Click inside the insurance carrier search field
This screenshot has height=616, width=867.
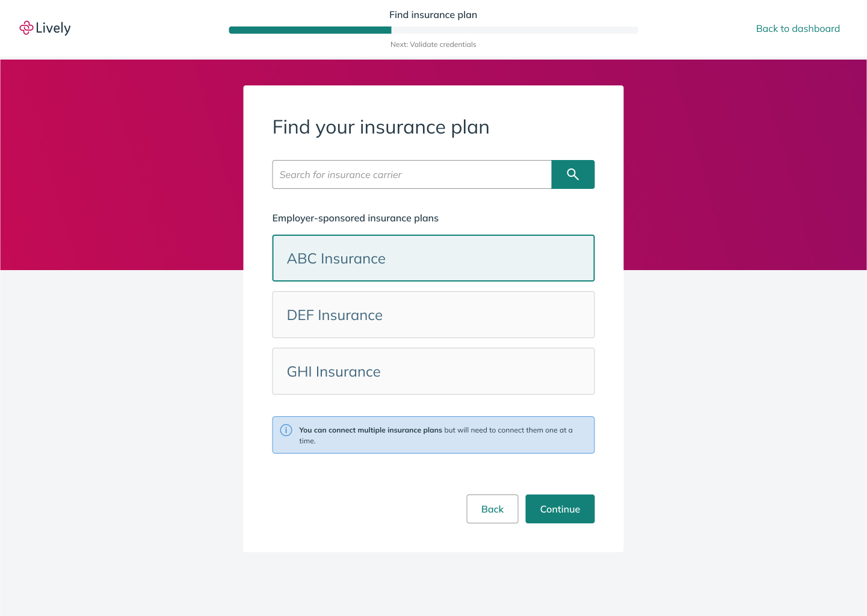[x=412, y=174]
